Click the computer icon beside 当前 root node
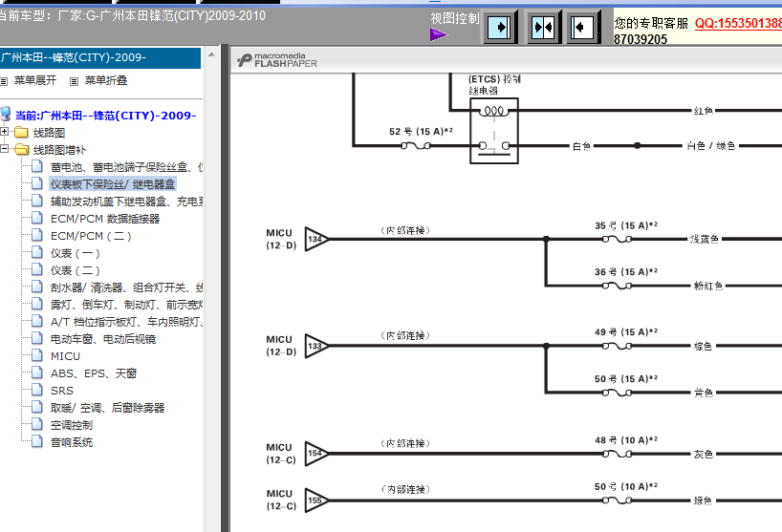The height and width of the screenshot is (532, 782). 6,114
